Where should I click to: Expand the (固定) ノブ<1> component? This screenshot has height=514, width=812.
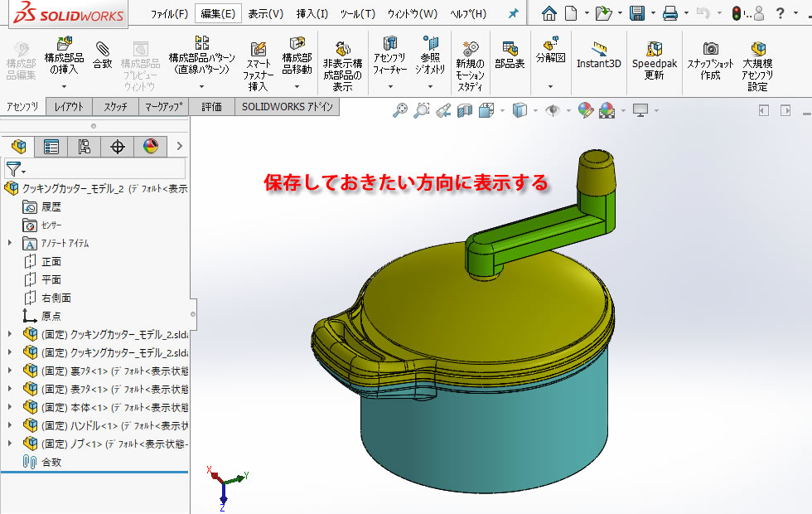[9, 444]
